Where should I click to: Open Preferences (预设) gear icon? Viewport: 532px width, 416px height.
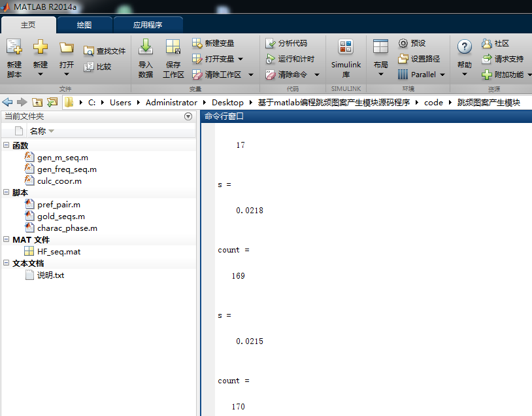point(403,43)
